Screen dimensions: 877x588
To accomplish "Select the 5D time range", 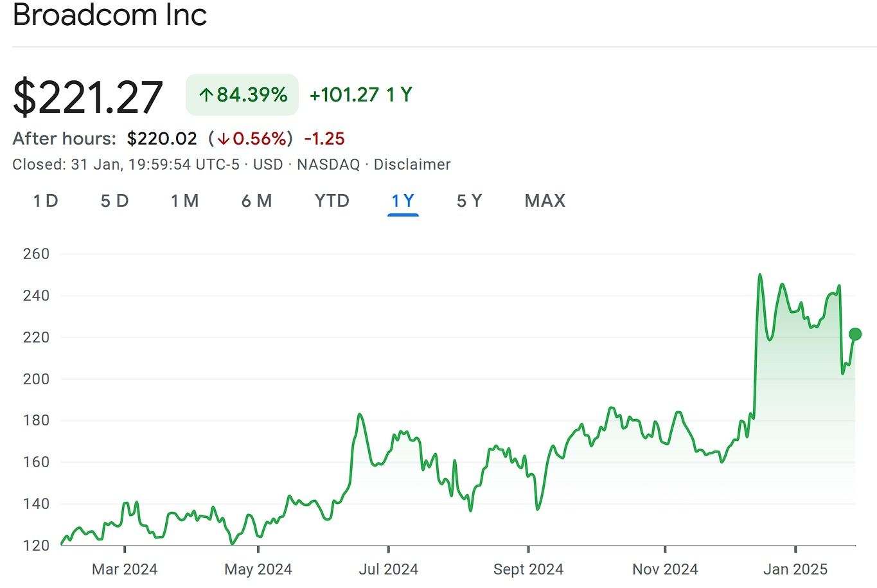I will 114,200.
